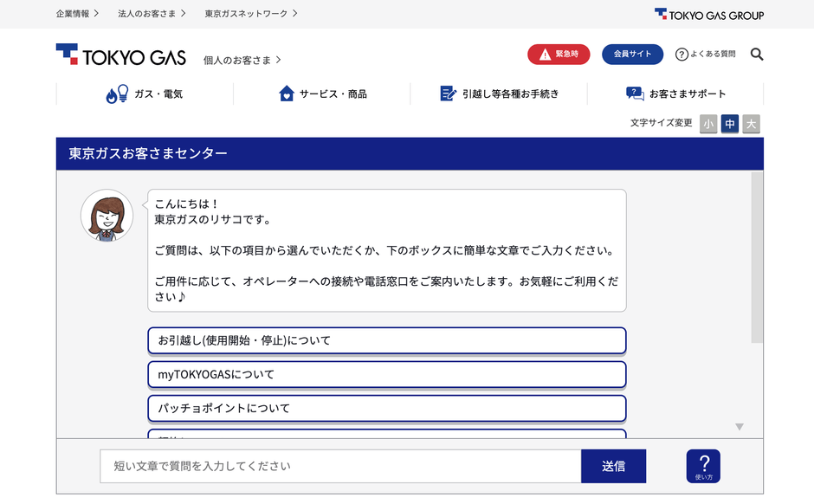Select お引越し(使用開始・停止)について option
Screen dimensions: 814x504
[x=386, y=340]
